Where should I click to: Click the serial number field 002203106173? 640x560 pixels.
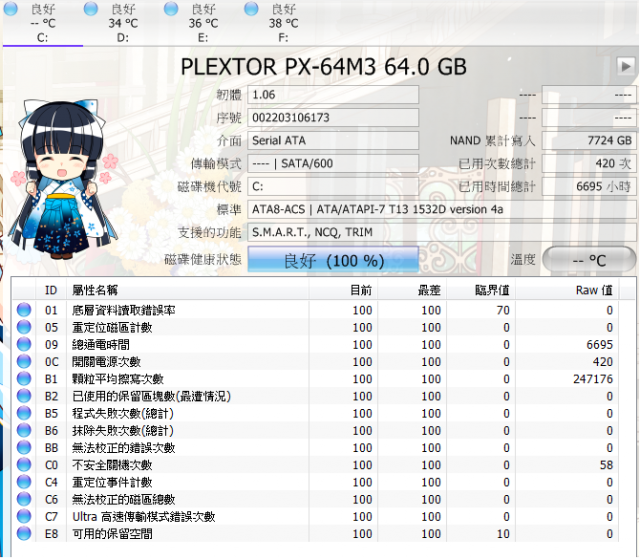tap(333, 118)
